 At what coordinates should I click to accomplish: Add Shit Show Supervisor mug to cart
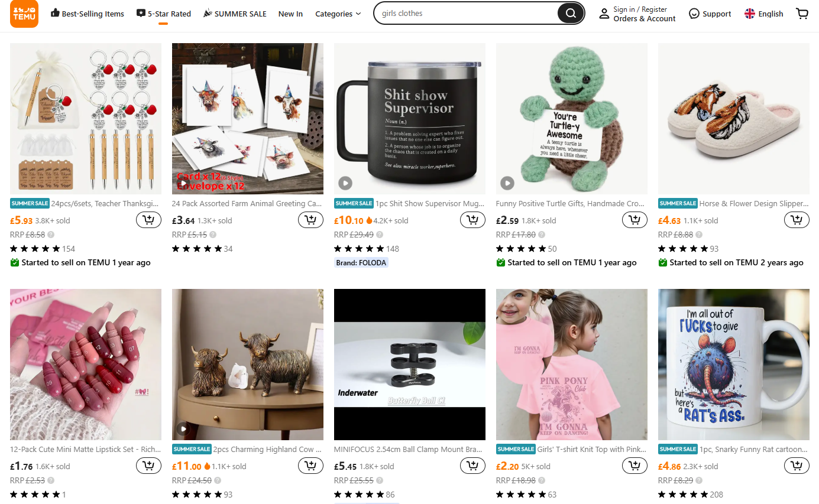pyautogui.click(x=472, y=220)
